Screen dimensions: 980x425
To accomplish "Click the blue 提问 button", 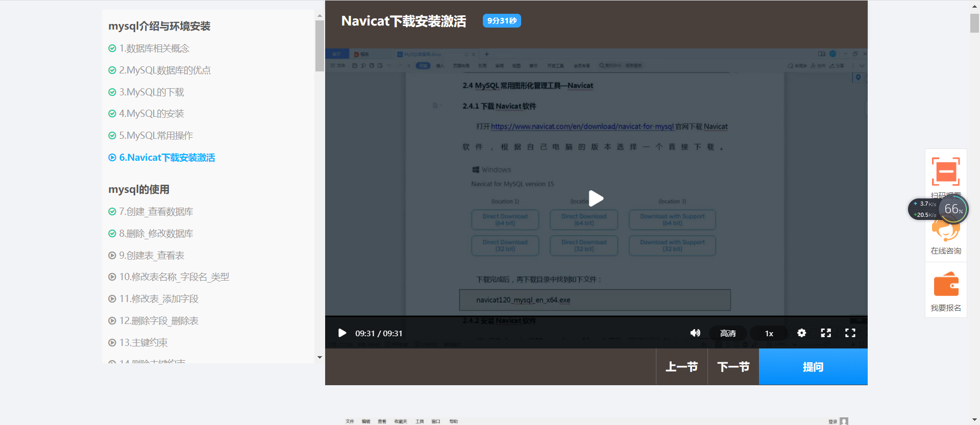I will (813, 367).
